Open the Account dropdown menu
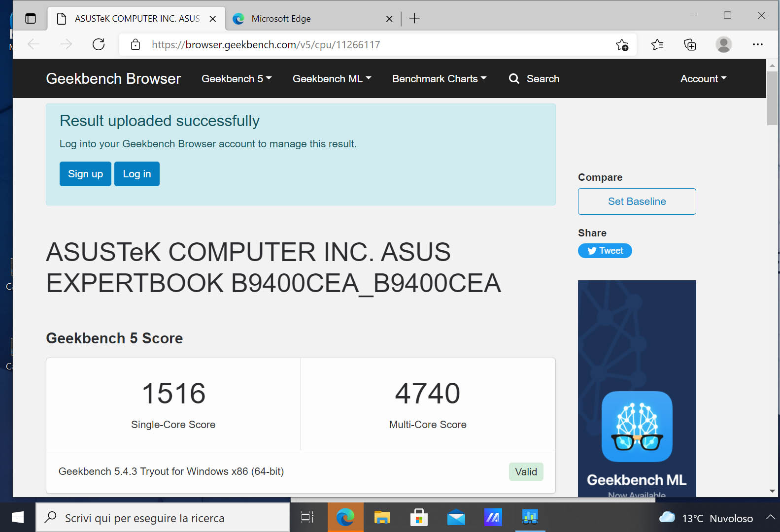 tap(704, 79)
